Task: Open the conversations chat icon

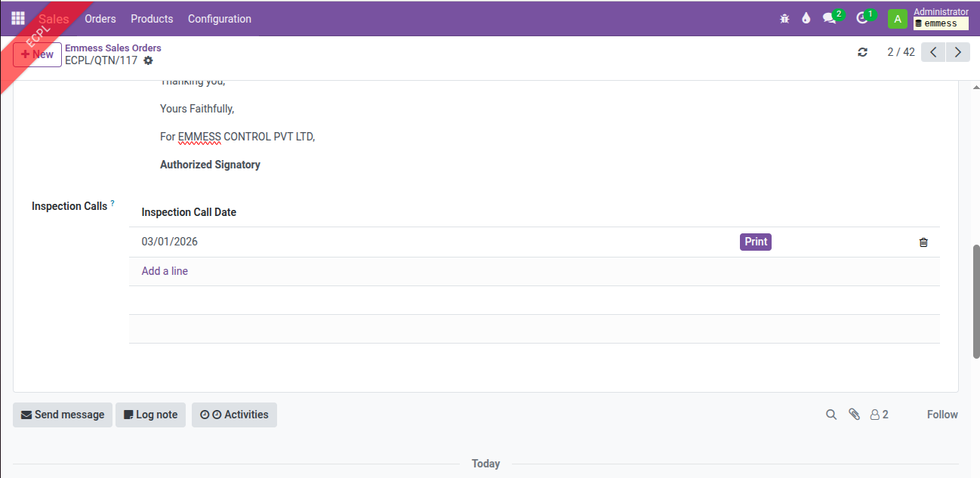Action: [830, 19]
